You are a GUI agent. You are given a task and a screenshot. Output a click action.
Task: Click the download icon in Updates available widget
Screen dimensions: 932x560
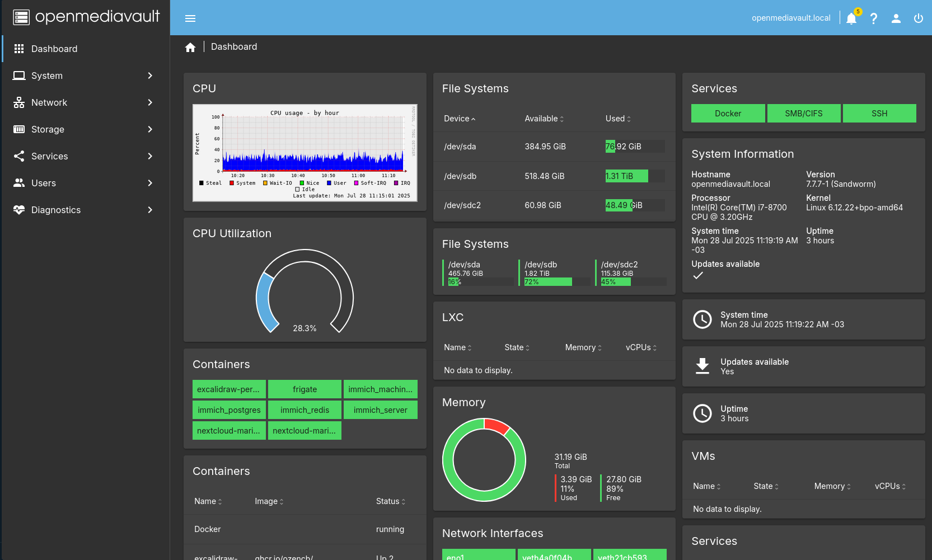point(702,366)
